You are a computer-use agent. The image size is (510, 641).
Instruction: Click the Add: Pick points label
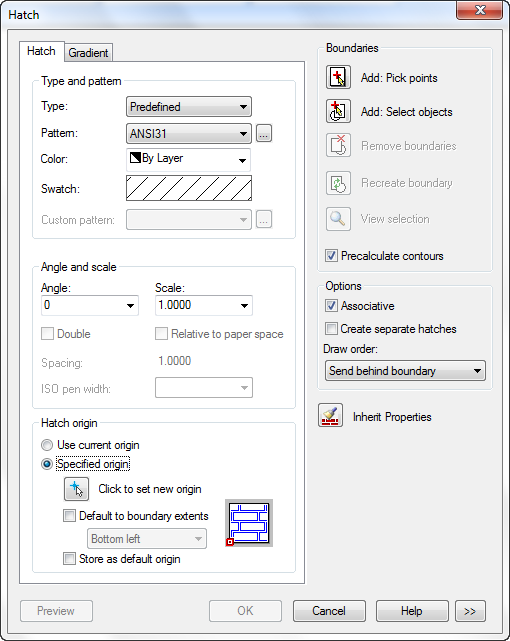click(x=399, y=78)
